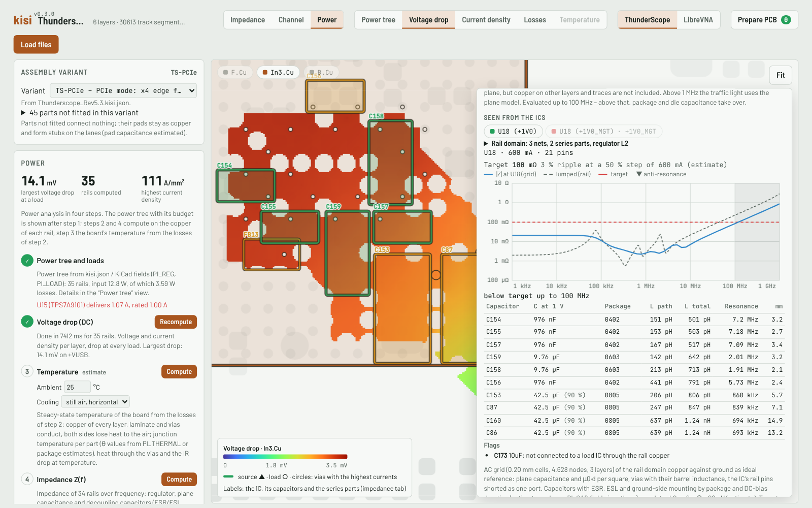
Task: Click the green check icon beside Voltage drop (DC)
Action: 27,322
